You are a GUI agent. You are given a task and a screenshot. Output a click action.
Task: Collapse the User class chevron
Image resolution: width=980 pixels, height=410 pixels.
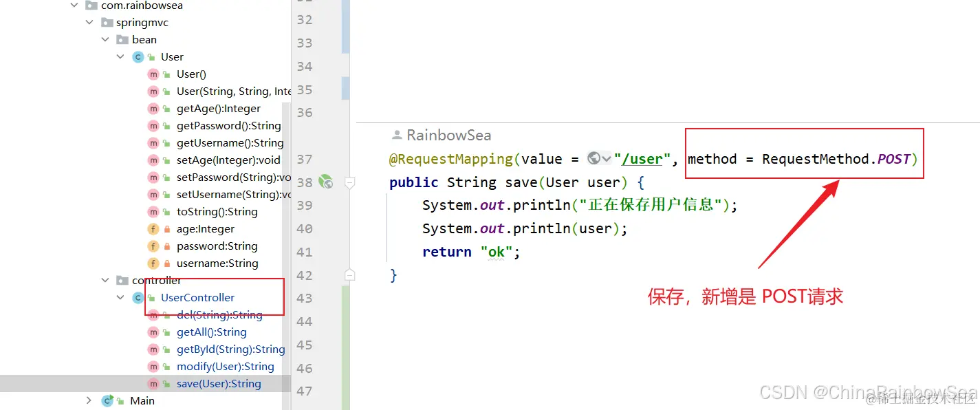pos(121,57)
